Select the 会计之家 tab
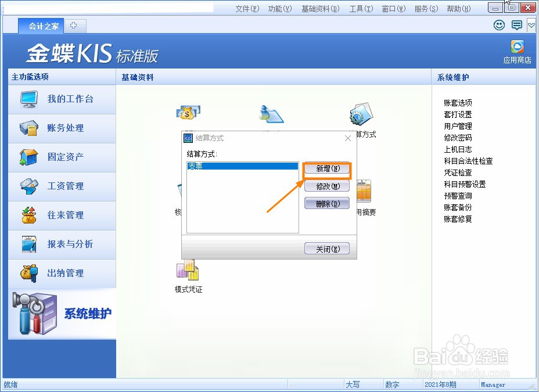 41,26
